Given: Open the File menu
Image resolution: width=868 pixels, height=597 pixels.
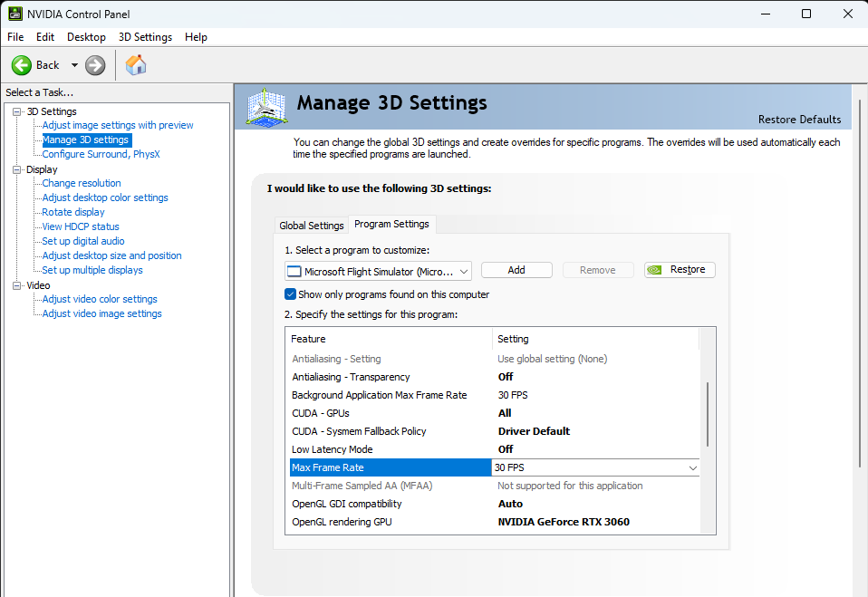Looking at the screenshot, I should tap(15, 37).
